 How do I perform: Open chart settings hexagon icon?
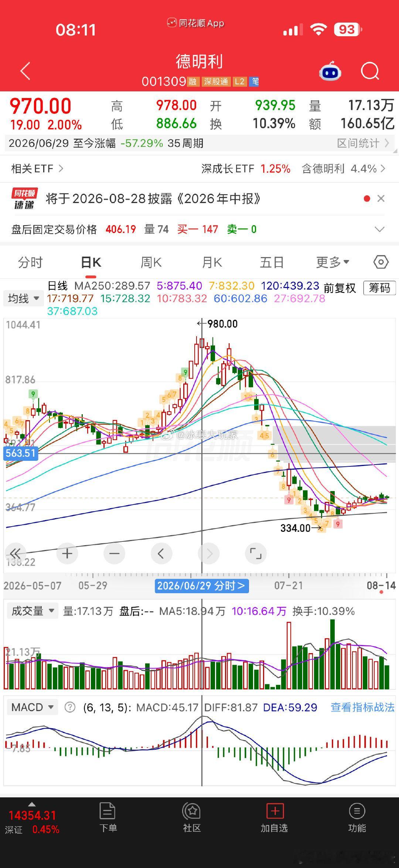381,262
